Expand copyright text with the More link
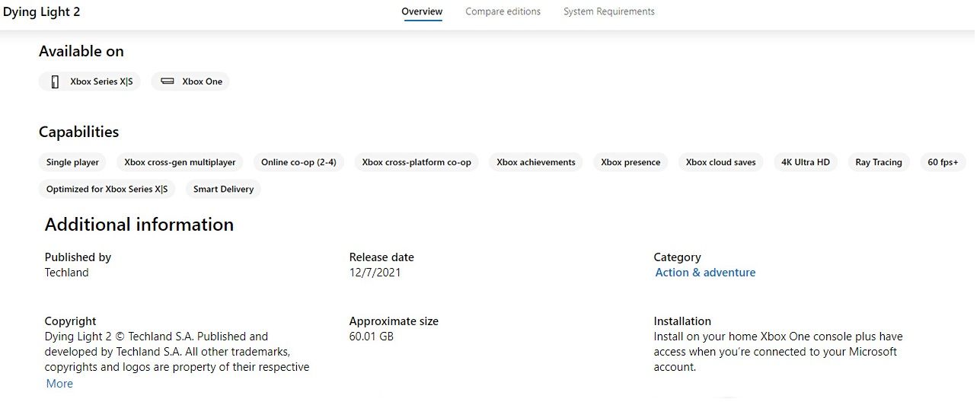 click(x=59, y=384)
